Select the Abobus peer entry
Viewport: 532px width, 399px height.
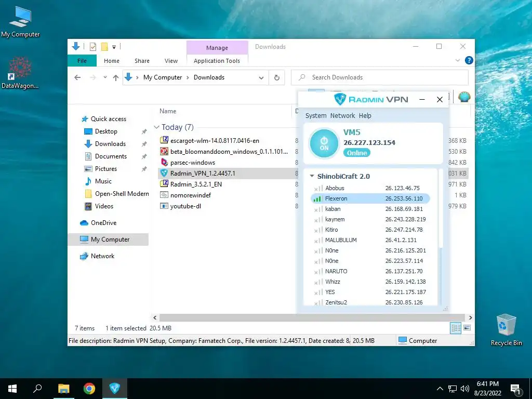pyautogui.click(x=370, y=188)
